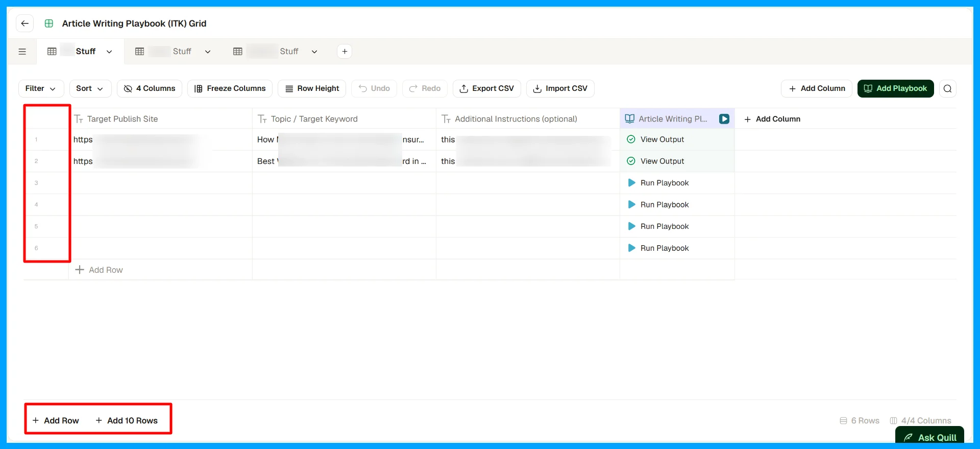This screenshot has height=449, width=980.
Task: Click Import CSV
Action: click(x=560, y=88)
